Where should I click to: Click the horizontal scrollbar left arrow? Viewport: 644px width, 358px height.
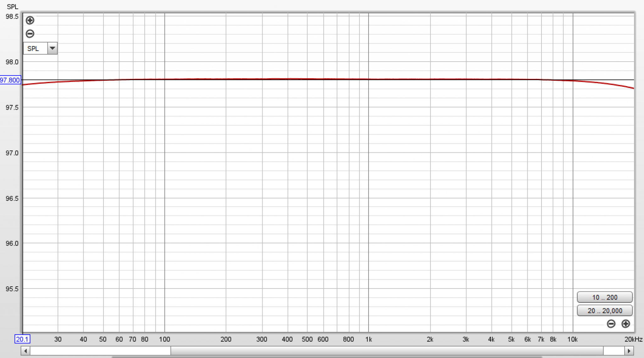pyautogui.click(x=25, y=351)
